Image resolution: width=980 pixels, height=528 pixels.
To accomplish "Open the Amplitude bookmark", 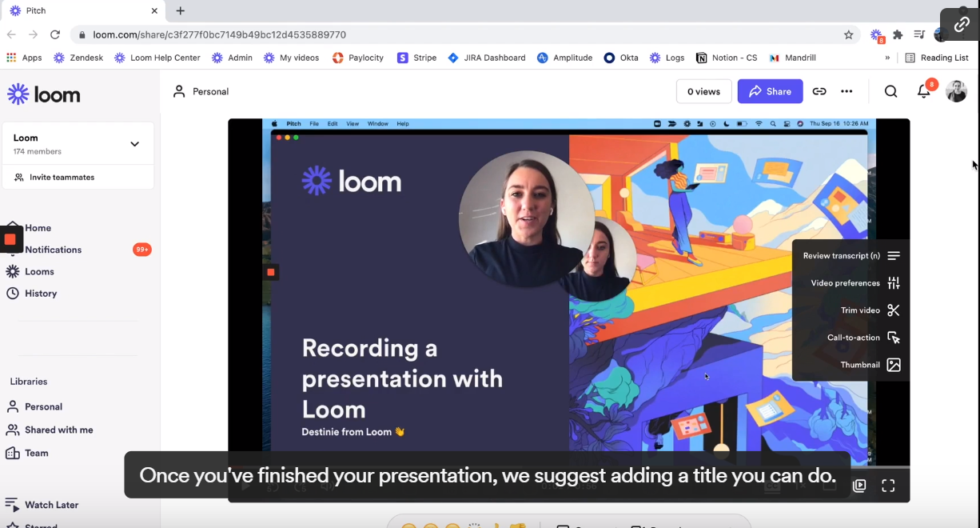I will click(x=564, y=58).
